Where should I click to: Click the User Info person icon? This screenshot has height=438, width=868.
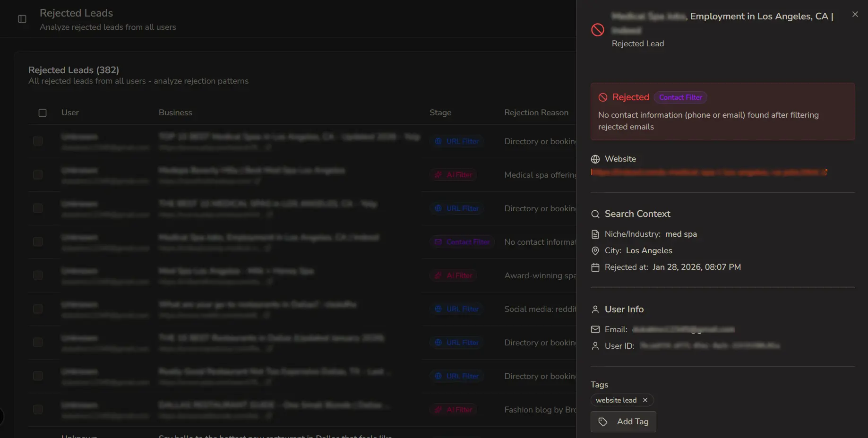[x=595, y=309]
